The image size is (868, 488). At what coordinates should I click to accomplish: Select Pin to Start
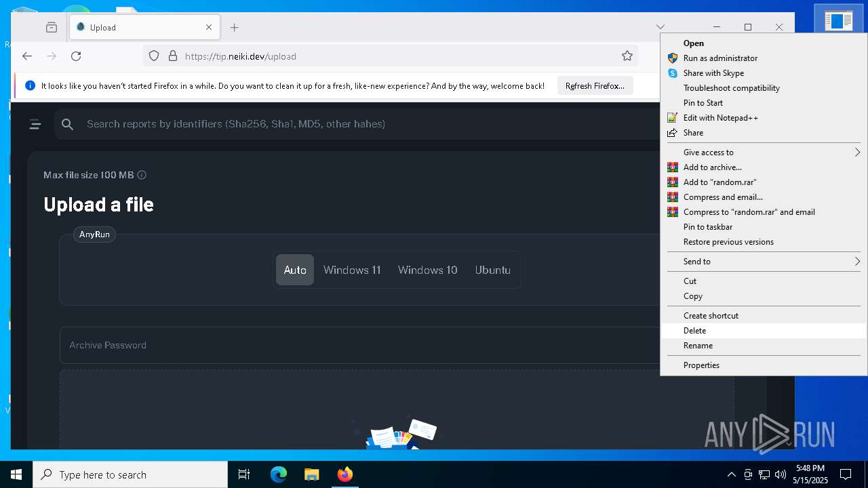[764, 103]
